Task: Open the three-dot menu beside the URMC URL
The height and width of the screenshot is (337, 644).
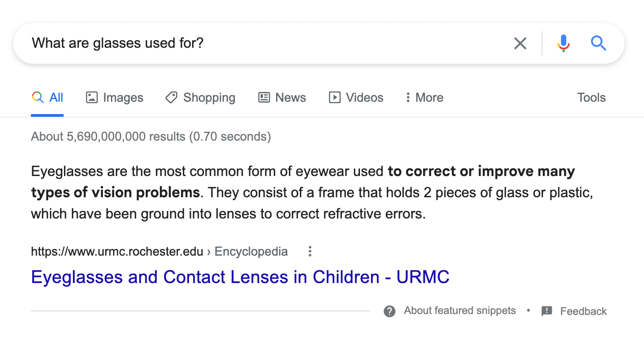Action: (x=310, y=252)
